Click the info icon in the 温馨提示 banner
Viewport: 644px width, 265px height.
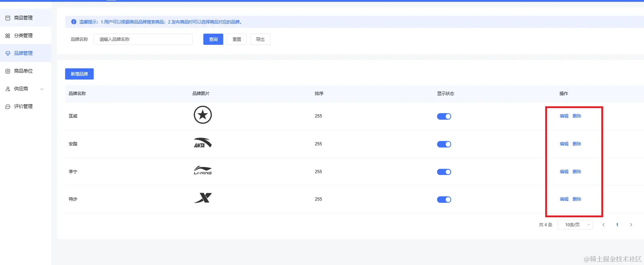(74, 22)
